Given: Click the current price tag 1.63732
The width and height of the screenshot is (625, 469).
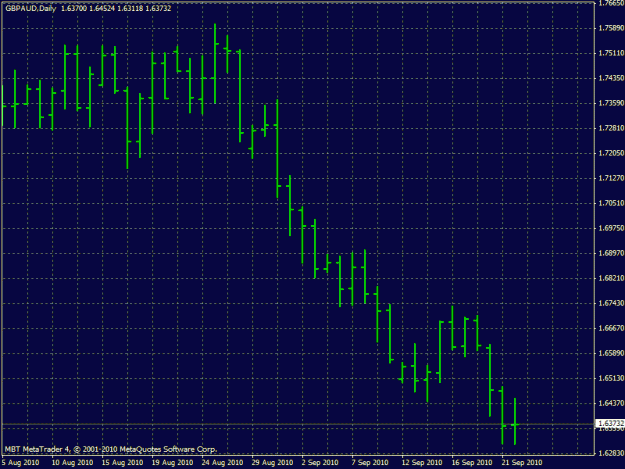Looking at the screenshot, I should [x=610, y=423].
